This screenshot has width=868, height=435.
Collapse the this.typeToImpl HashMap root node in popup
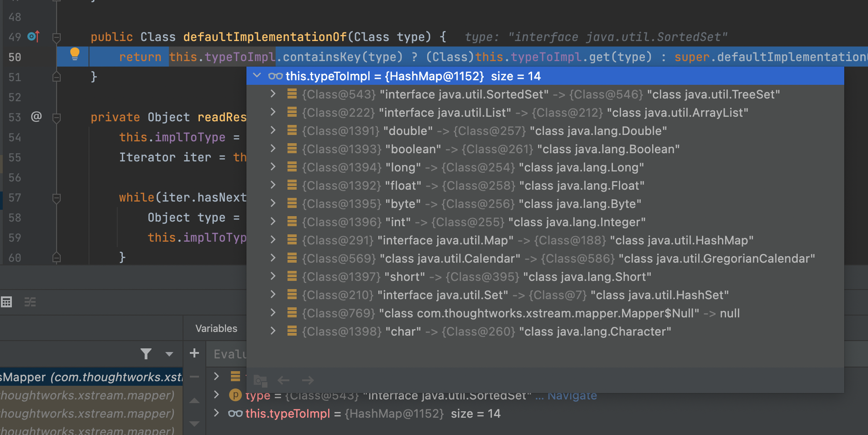(257, 76)
